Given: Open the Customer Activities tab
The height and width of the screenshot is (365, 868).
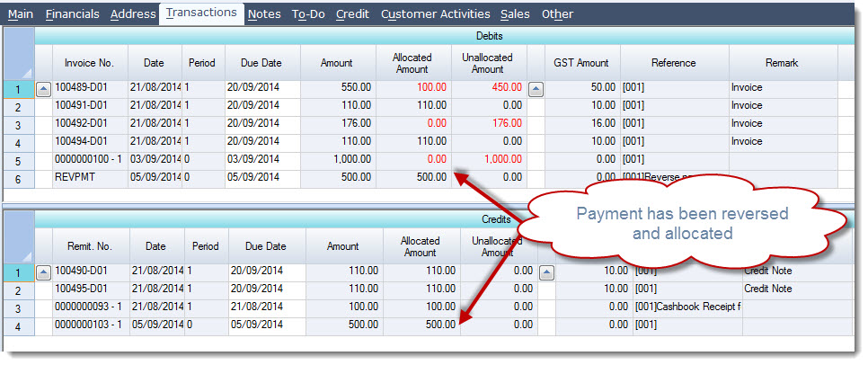Looking at the screenshot, I should coord(436,13).
